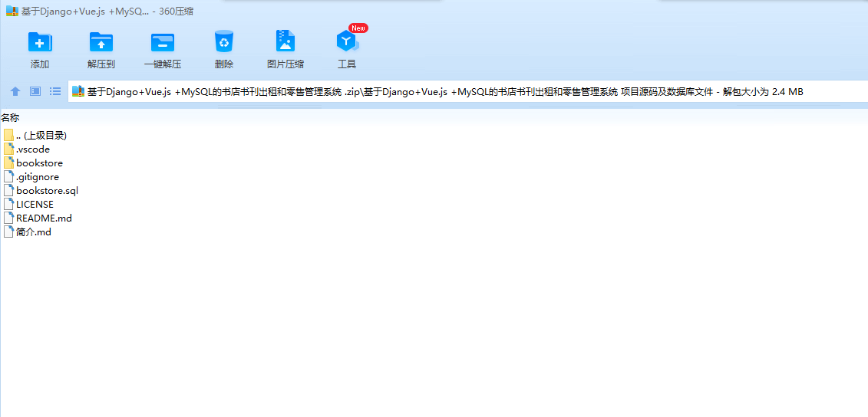This screenshot has width=868, height=417.
Task: Select the LICENSE file
Action: click(29, 204)
